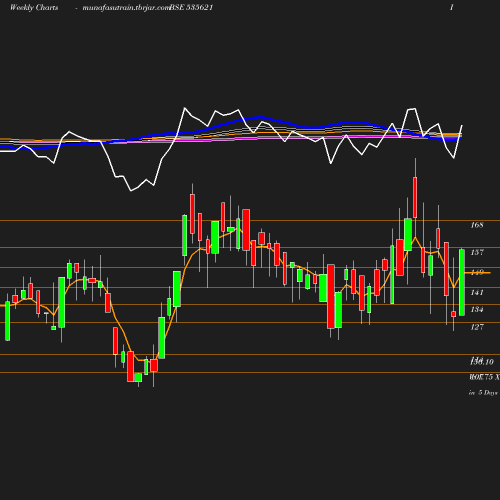The image size is (500, 500).
Task: Click the last tall green weekly candle
Action: (462, 282)
